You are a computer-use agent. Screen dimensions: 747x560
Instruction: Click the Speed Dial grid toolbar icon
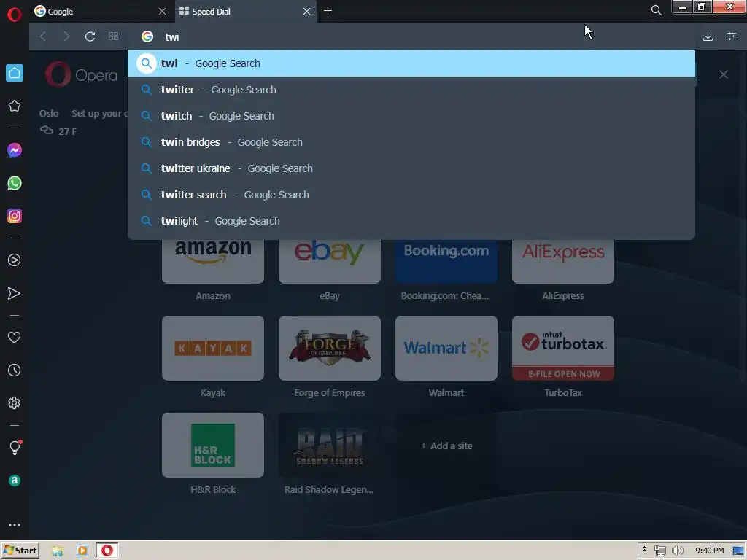coord(113,36)
